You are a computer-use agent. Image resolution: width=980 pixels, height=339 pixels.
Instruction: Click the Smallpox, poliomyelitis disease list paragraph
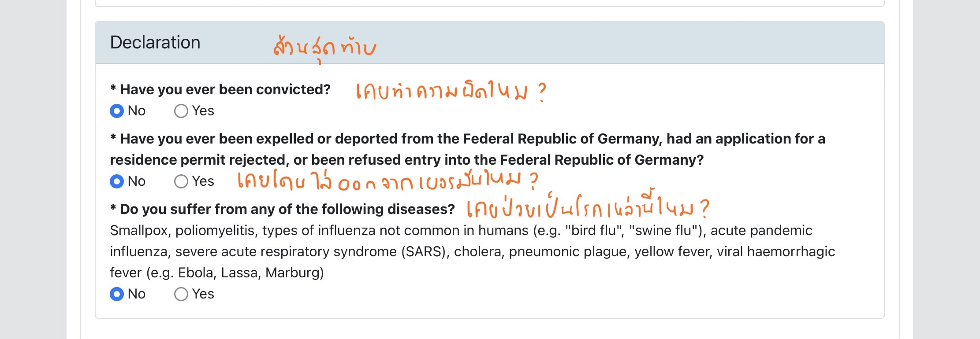tap(472, 251)
